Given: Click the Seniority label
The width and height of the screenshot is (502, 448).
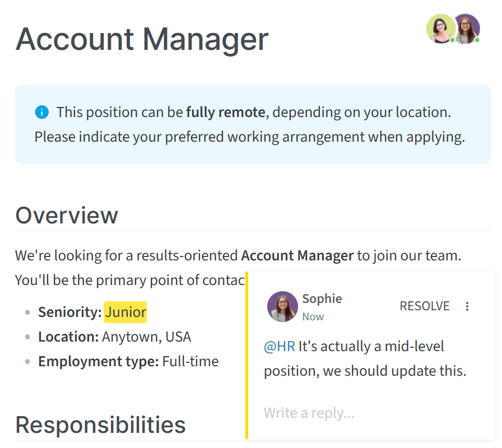Looking at the screenshot, I should click(70, 312).
